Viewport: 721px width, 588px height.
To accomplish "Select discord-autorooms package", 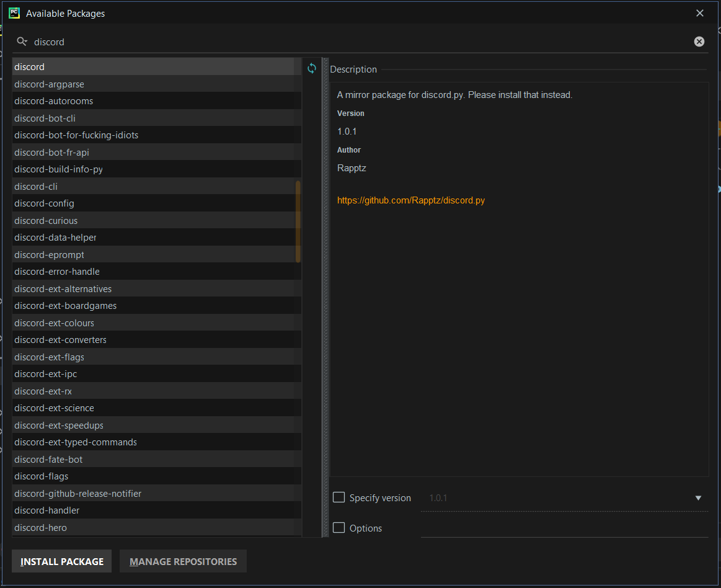I will coord(156,101).
